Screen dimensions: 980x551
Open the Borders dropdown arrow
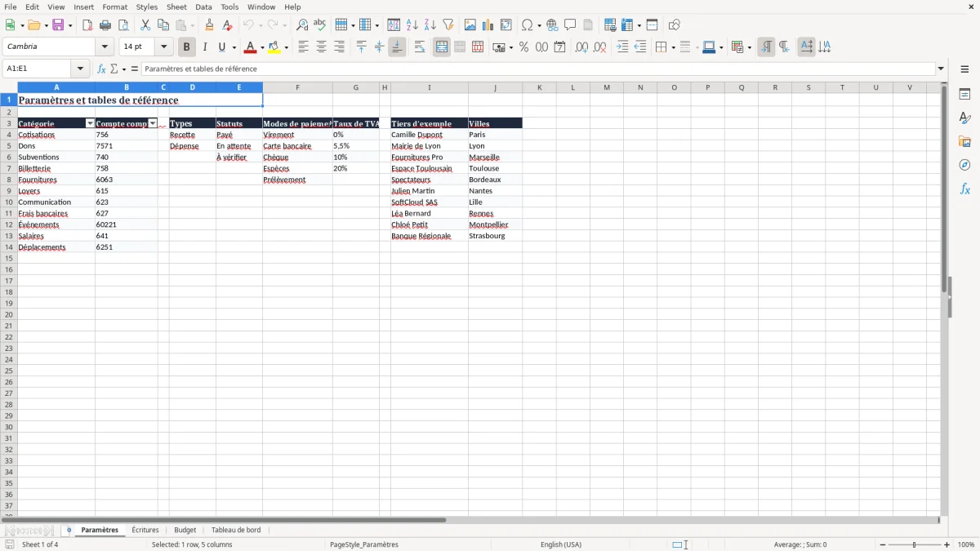pos(673,47)
